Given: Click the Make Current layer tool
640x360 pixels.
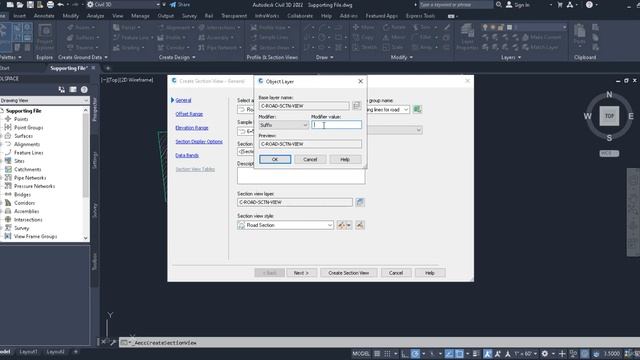Looking at the screenshot, I should tap(541, 37).
